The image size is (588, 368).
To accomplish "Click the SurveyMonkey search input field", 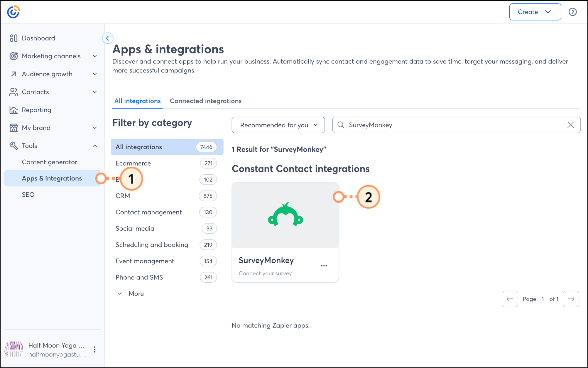I will (x=456, y=125).
